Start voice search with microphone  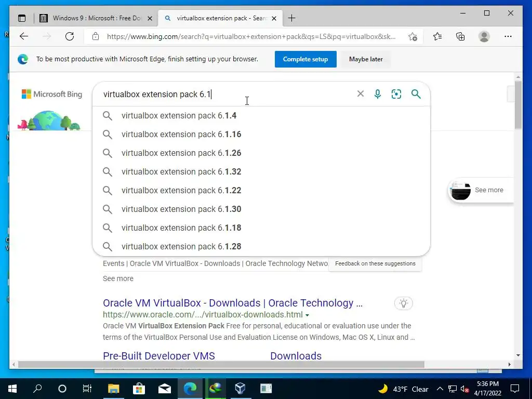pyautogui.click(x=378, y=94)
